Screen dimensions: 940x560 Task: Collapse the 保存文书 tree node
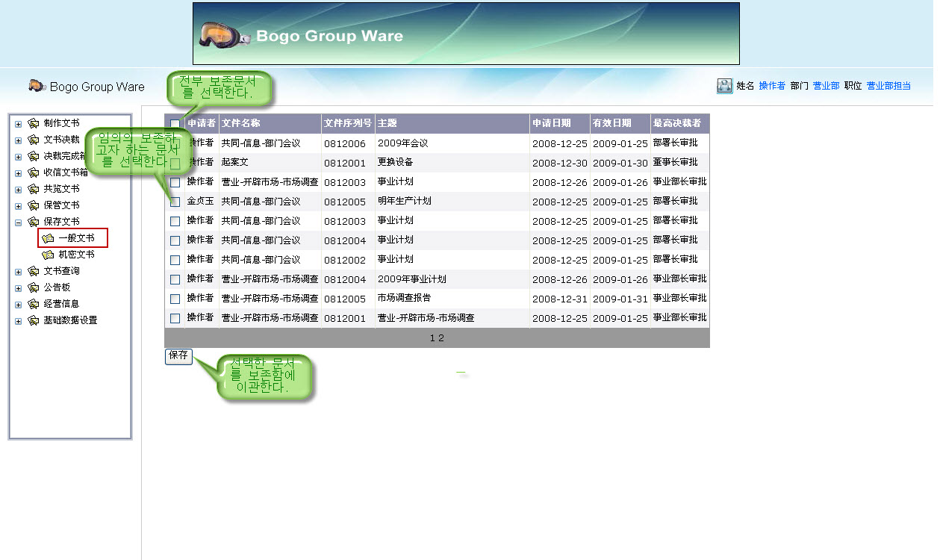(x=18, y=222)
